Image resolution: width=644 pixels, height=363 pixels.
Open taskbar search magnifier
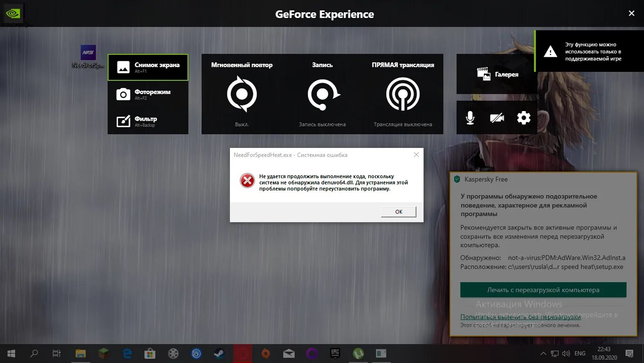pos(34,354)
